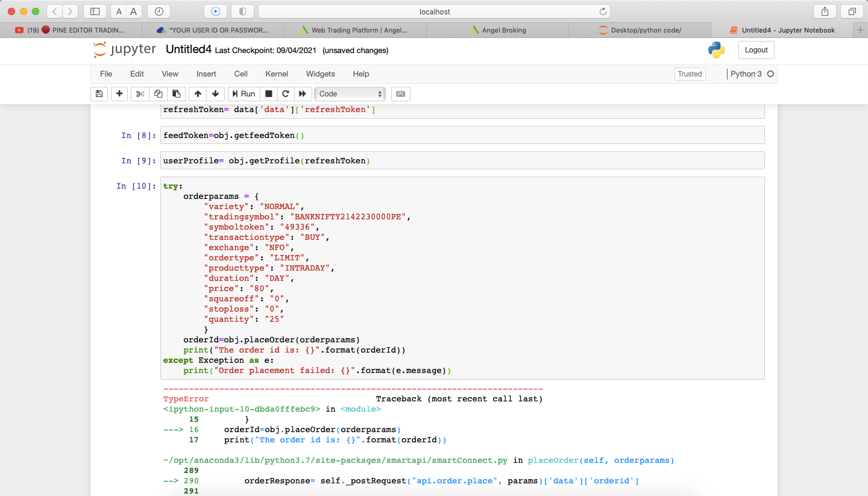Viewport: 868px width, 496px height.
Task: Click the feedToken code cell In [8]
Action: pos(462,135)
